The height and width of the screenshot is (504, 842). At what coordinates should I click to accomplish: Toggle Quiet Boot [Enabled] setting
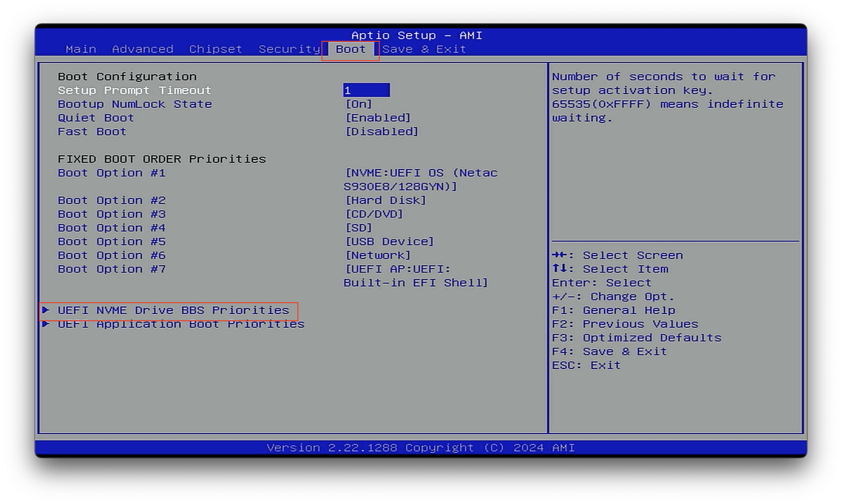(x=378, y=118)
